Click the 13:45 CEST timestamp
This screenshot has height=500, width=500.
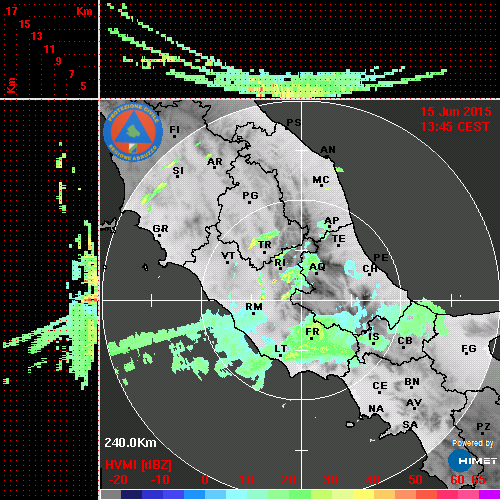coord(455,127)
